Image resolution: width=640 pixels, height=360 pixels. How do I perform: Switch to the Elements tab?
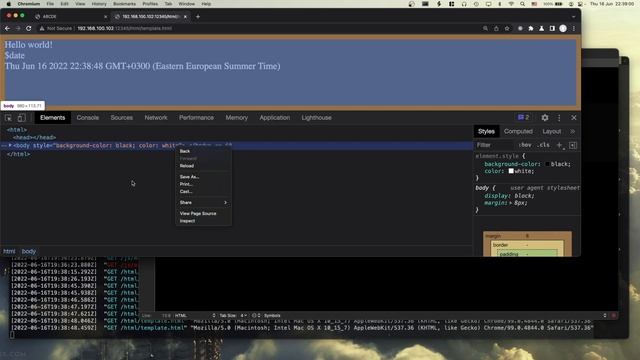(53, 118)
